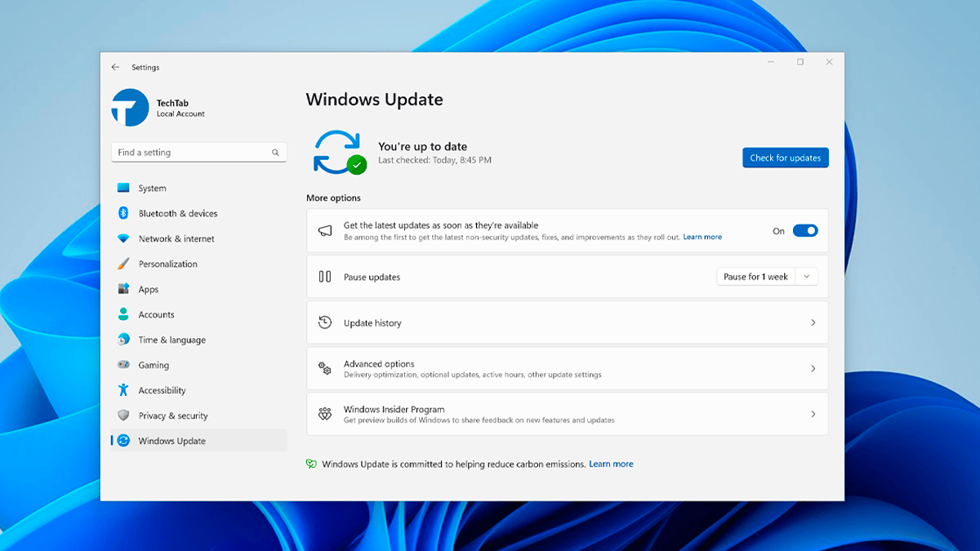Open Time & language settings

pos(199,340)
